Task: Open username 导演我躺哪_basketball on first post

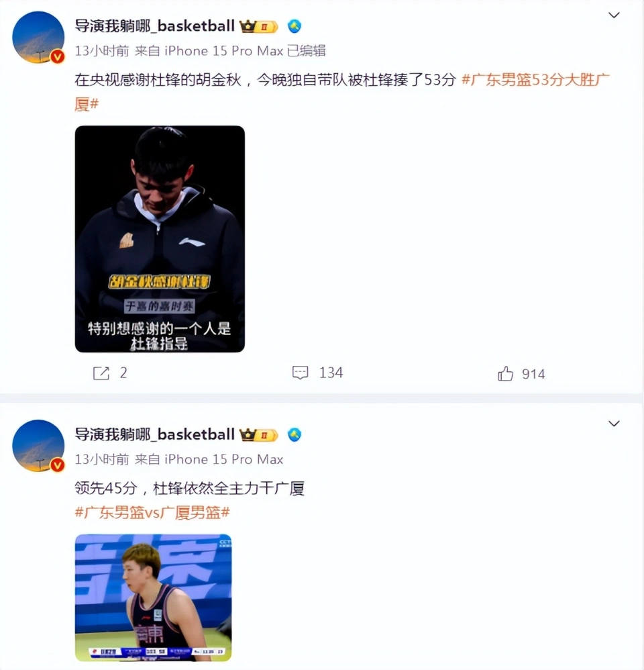Action: pyautogui.click(x=154, y=26)
